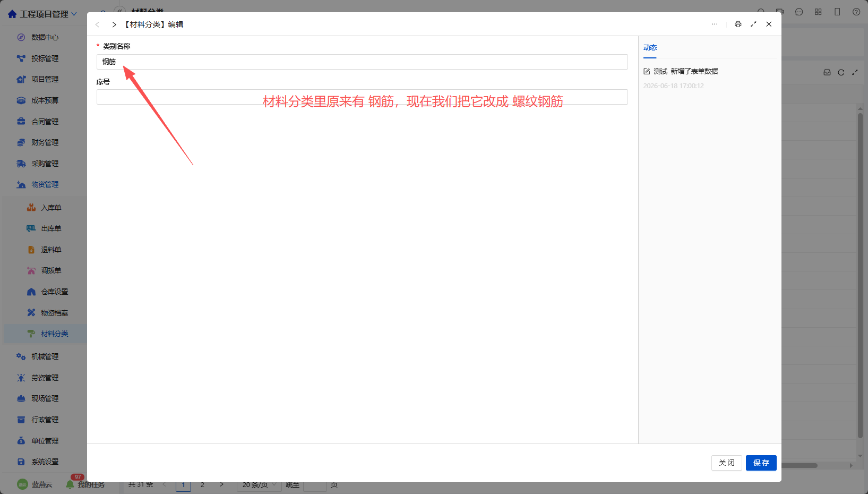Open 财务管理 in sidebar

[x=45, y=142]
